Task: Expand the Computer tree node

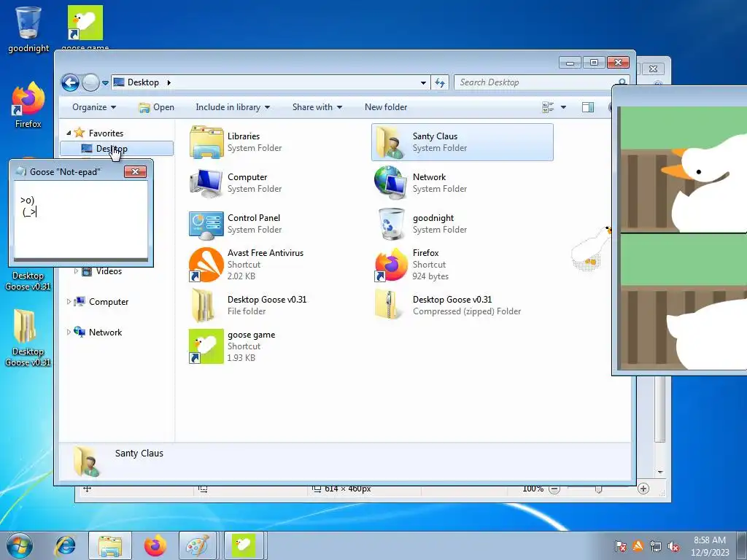Action: (69, 301)
